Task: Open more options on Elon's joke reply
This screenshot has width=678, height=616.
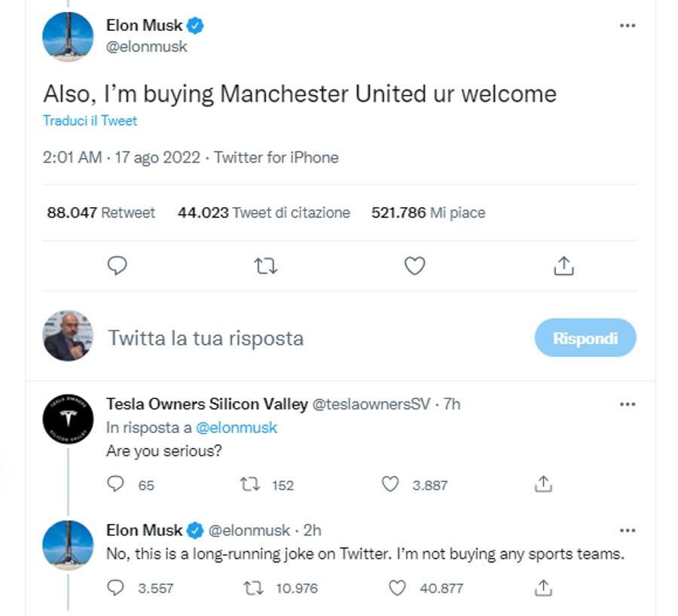Action: pos(628,530)
